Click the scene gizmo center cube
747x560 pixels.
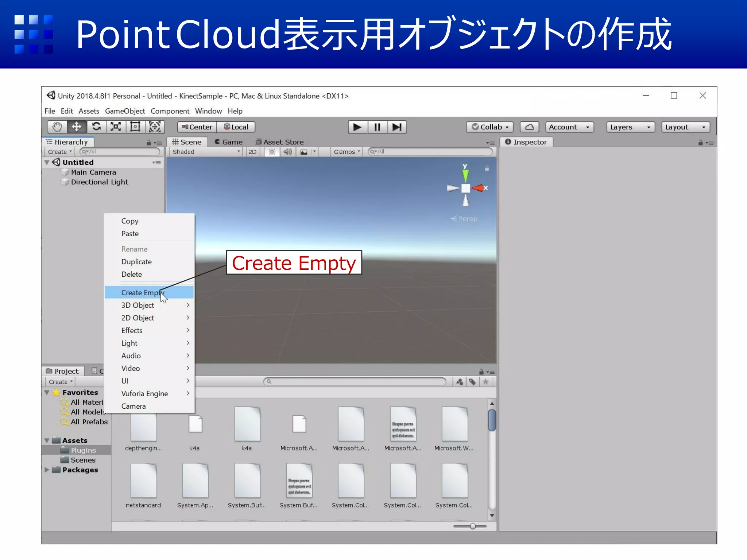(466, 188)
